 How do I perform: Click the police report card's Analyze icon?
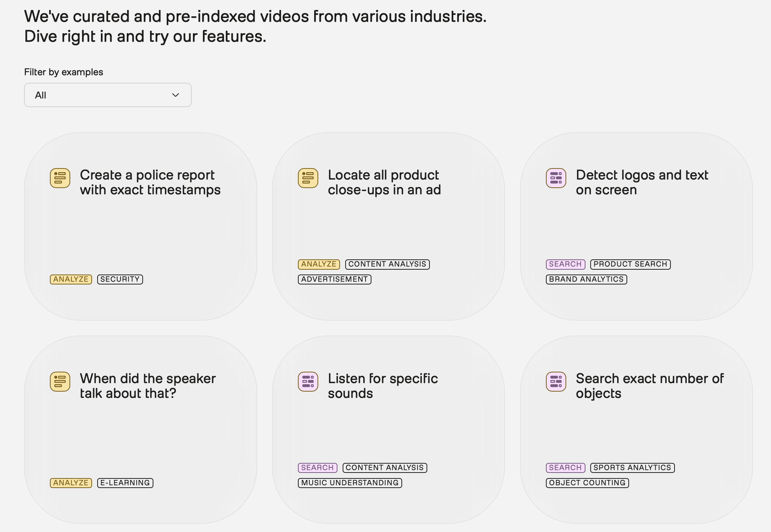click(x=60, y=178)
